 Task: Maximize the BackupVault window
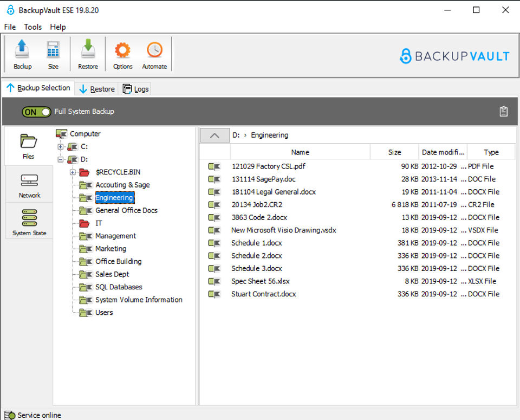476,10
